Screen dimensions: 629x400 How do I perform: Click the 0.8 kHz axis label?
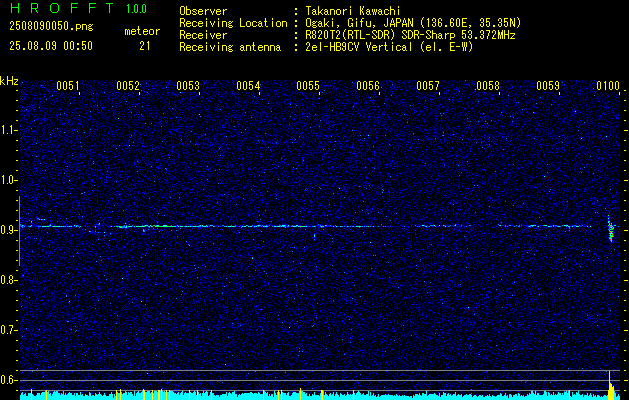(x=8, y=280)
